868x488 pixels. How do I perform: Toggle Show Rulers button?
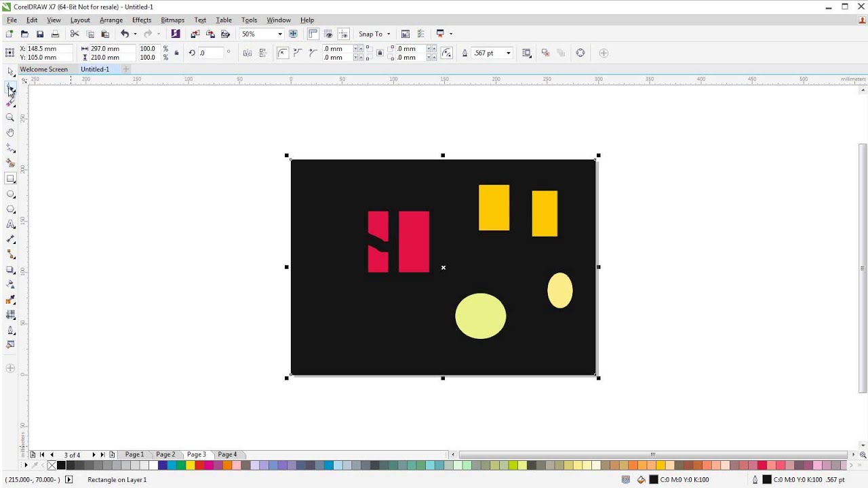tap(313, 34)
